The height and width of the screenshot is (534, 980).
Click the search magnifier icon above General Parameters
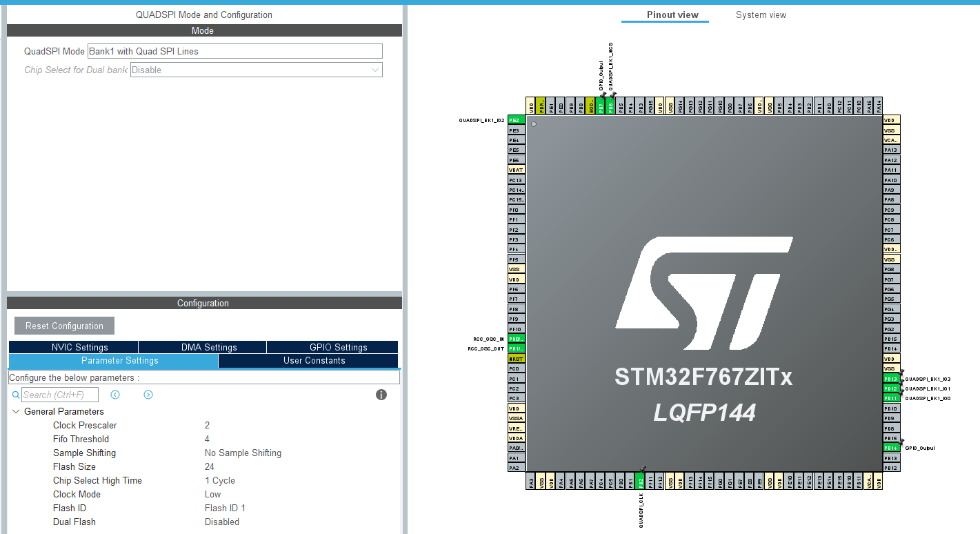point(16,394)
